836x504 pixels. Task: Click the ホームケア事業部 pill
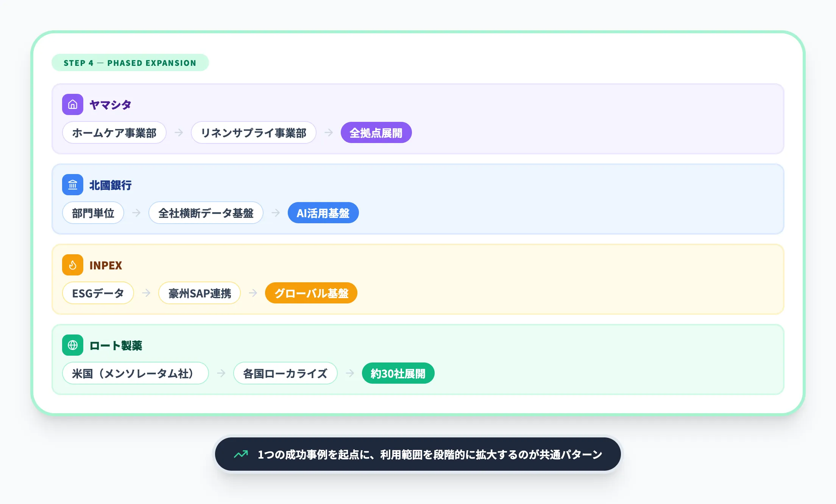[x=114, y=132]
